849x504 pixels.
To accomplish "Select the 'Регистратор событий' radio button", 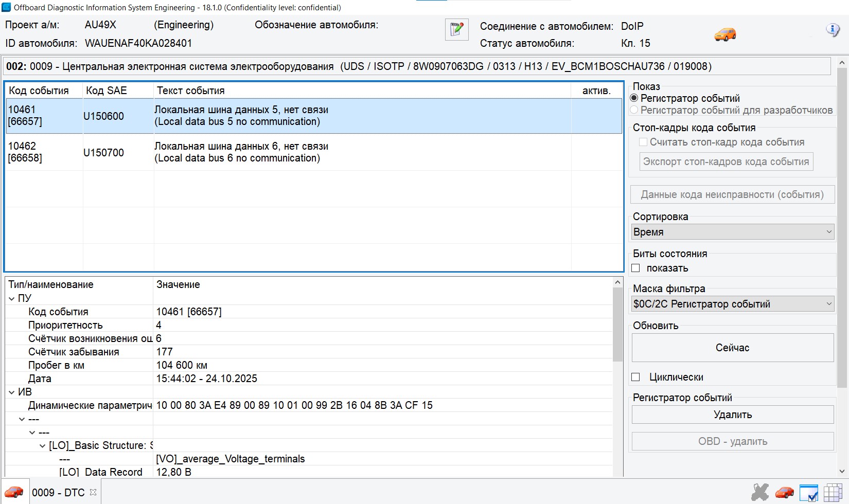I will point(634,98).
